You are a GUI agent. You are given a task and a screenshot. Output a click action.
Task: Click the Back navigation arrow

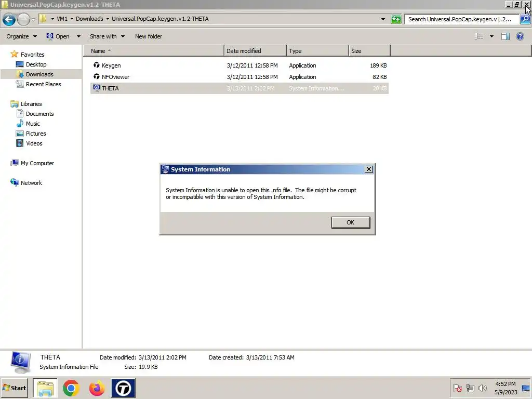(x=9, y=19)
